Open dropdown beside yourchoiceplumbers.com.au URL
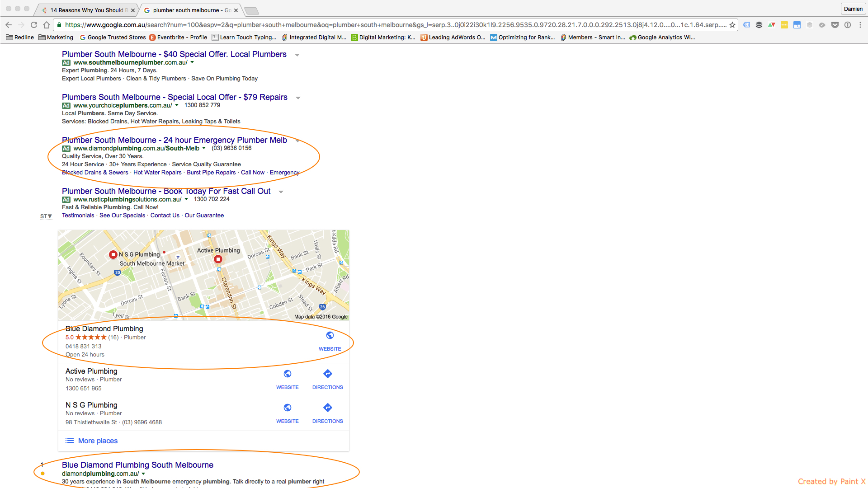868x488 pixels. pos(177,105)
